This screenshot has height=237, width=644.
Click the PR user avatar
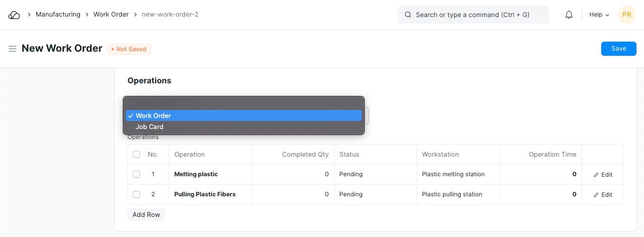click(626, 15)
